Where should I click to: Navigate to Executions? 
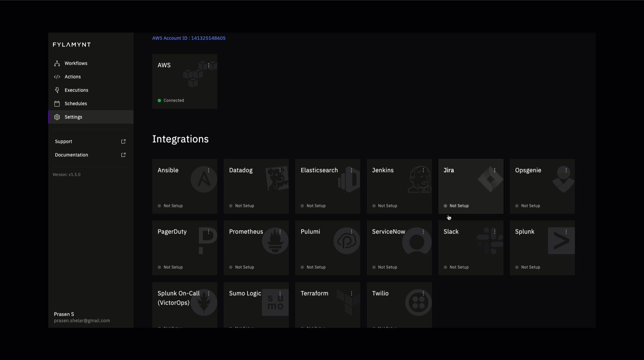point(91,90)
